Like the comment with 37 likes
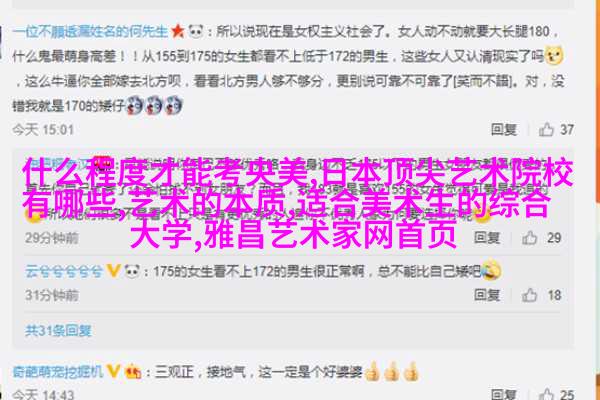 coord(546,130)
